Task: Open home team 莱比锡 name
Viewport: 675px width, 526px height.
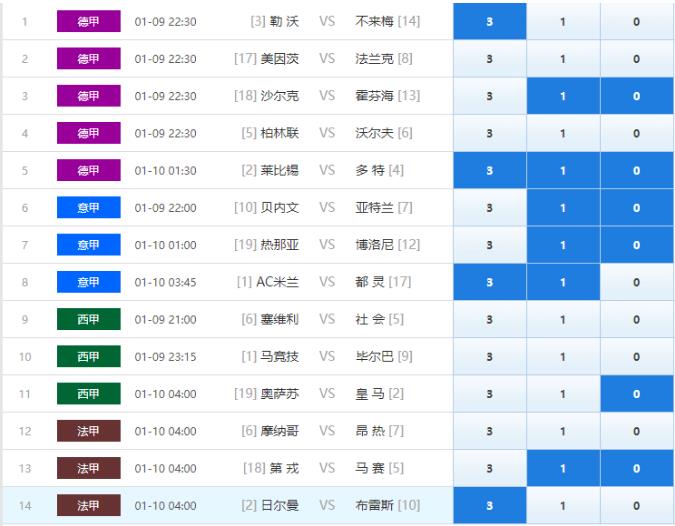Action: pos(280,170)
